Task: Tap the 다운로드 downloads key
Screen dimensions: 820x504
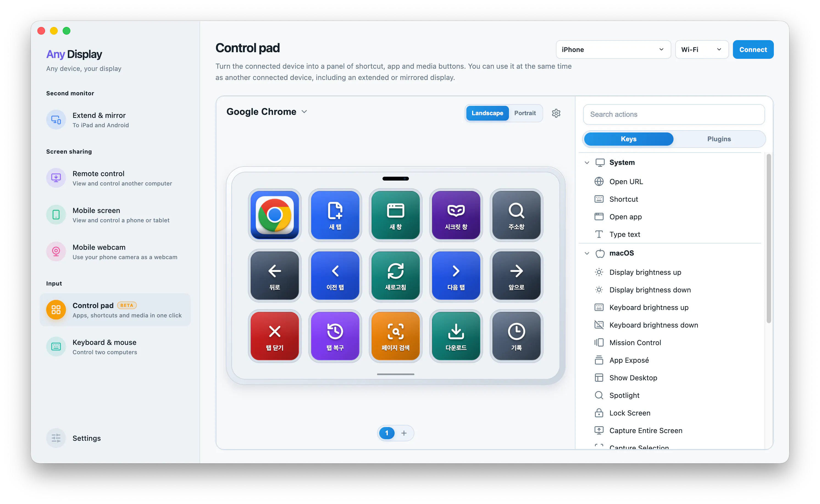Action: (x=456, y=336)
